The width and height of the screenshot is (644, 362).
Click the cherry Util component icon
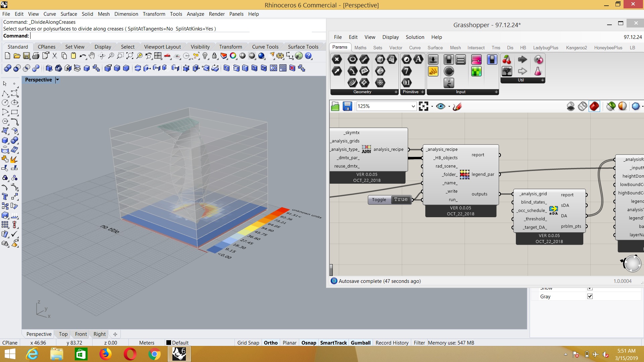(507, 60)
